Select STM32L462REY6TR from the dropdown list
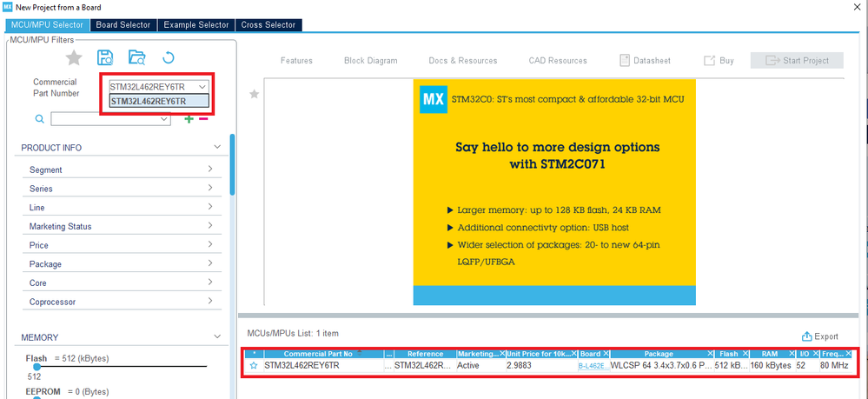 (159, 101)
